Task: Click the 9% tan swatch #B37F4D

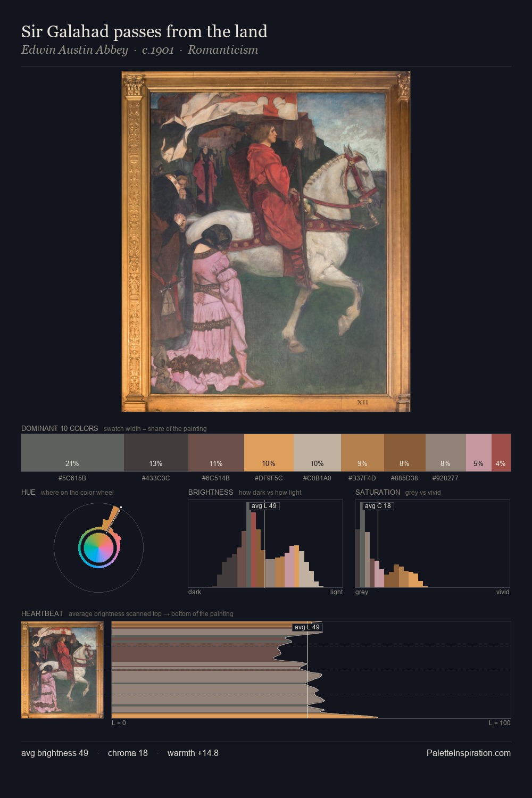Action: point(362,453)
